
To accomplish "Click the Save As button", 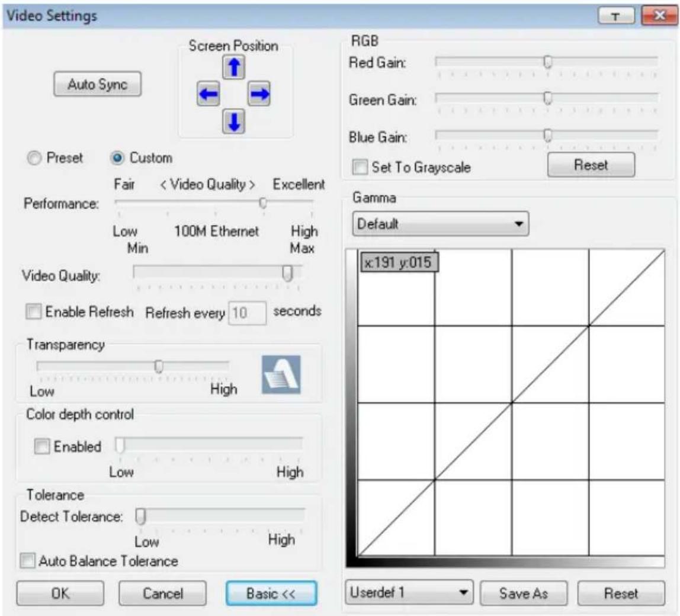I will [524, 593].
